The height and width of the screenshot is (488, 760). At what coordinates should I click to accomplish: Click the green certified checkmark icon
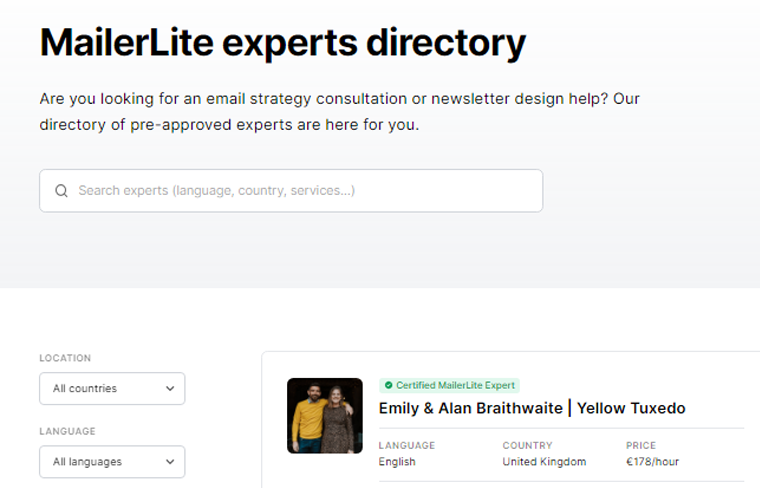[x=388, y=385]
